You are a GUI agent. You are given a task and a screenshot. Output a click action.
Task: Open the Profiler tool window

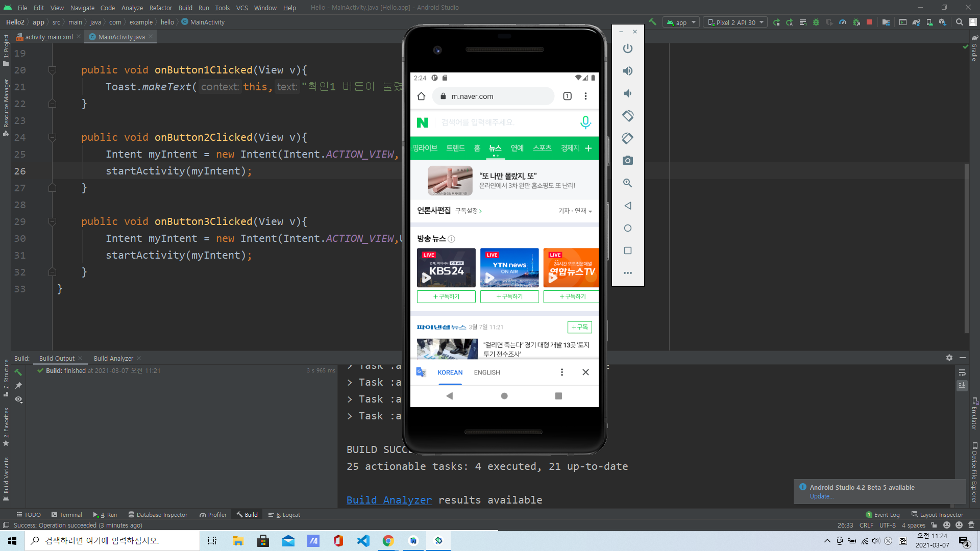[x=213, y=515]
